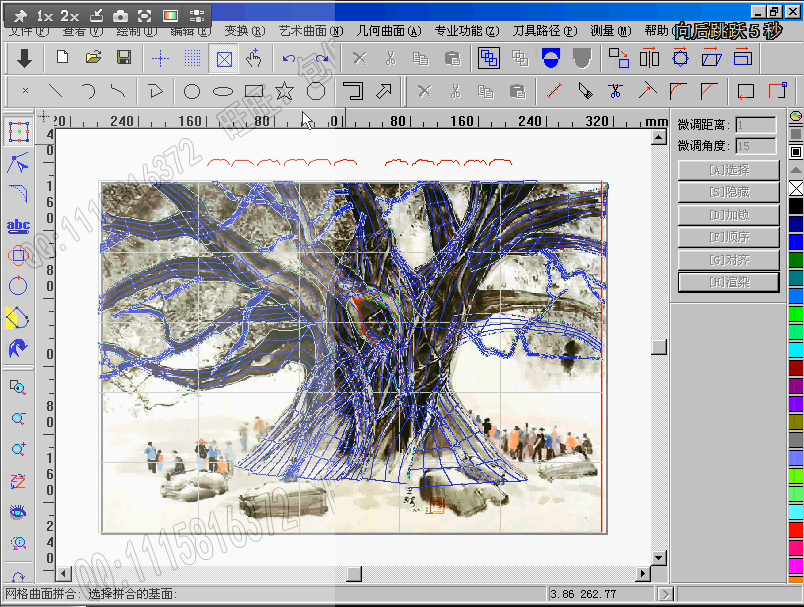Click the [D]加锁 button
Image resolution: width=804 pixels, height=607 pixels.
click(729, 215)
